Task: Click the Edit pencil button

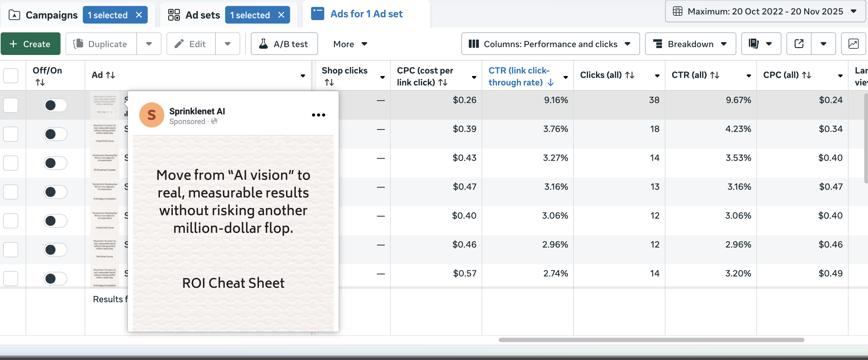Action: (x=191, y=44)
